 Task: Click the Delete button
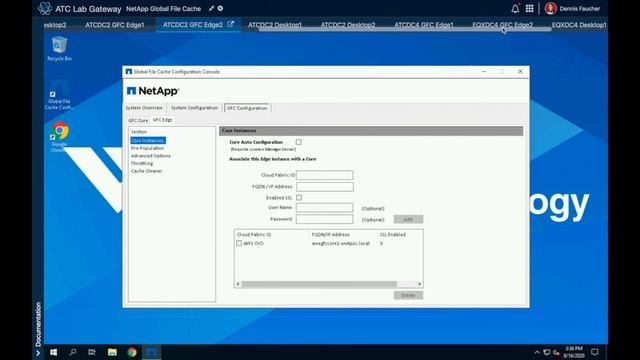pos(408,295)
